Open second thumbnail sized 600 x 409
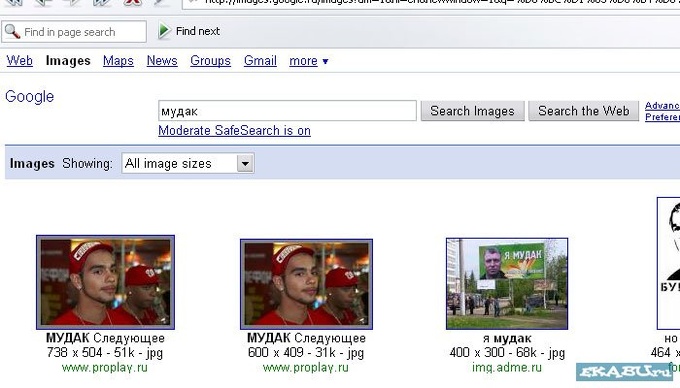This screenshot has height=388, width=680. coord(306,284)
